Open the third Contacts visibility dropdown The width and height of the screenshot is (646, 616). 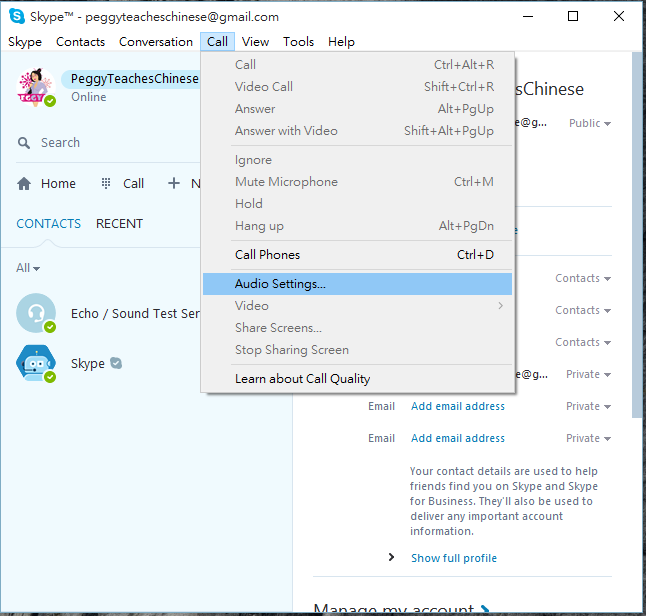pyautogui.click(x=583, y=342)
